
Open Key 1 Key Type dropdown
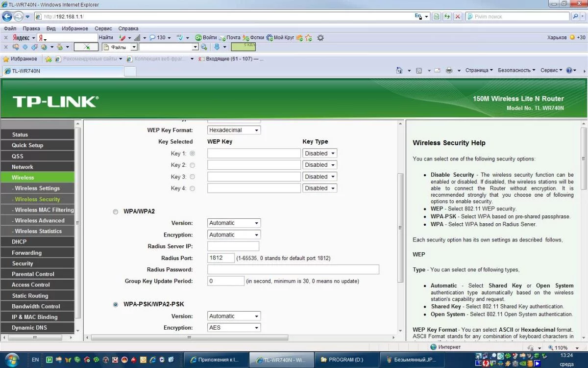coord(319,154)
